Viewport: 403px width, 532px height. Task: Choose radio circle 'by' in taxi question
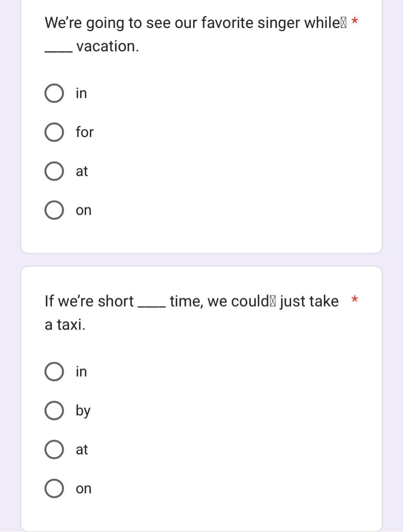click(54, 411)
